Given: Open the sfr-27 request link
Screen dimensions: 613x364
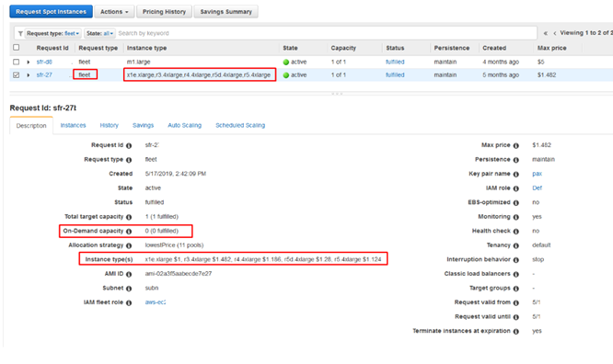Looking at the screenshot, I should [x=44, y=75].
